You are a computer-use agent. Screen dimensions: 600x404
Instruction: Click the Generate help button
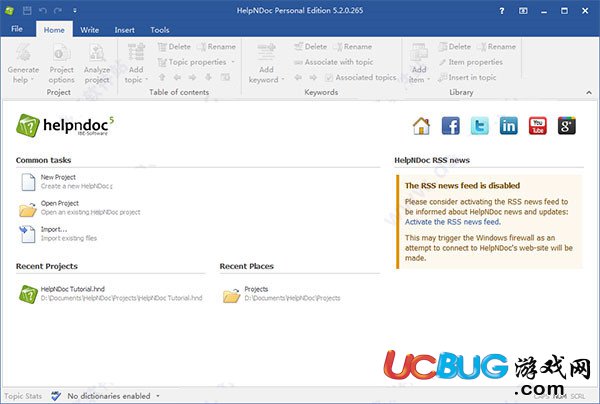coord(23,63)
